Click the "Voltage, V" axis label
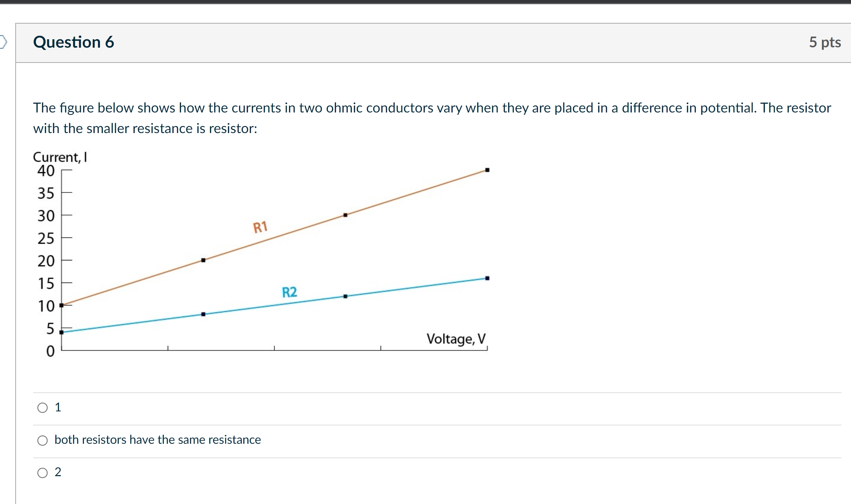 456,339
